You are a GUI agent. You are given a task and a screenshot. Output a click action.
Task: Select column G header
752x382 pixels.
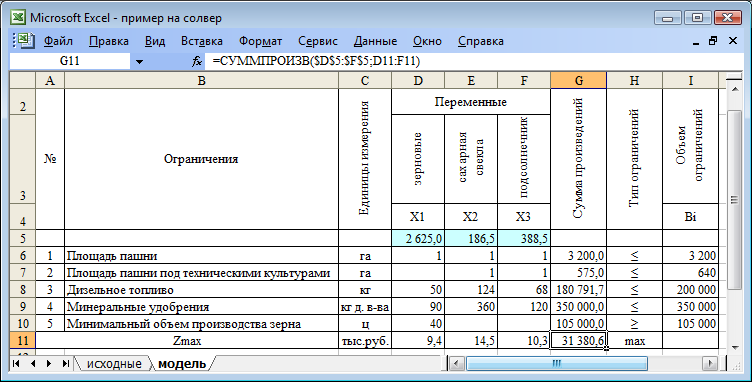coord(578,81)
